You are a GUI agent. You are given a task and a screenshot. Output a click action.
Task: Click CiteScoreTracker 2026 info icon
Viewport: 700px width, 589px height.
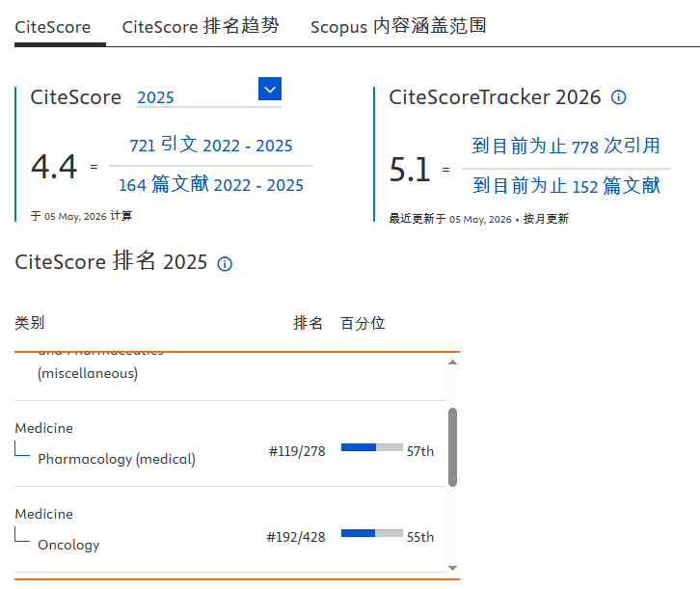[x=618, y=97]
